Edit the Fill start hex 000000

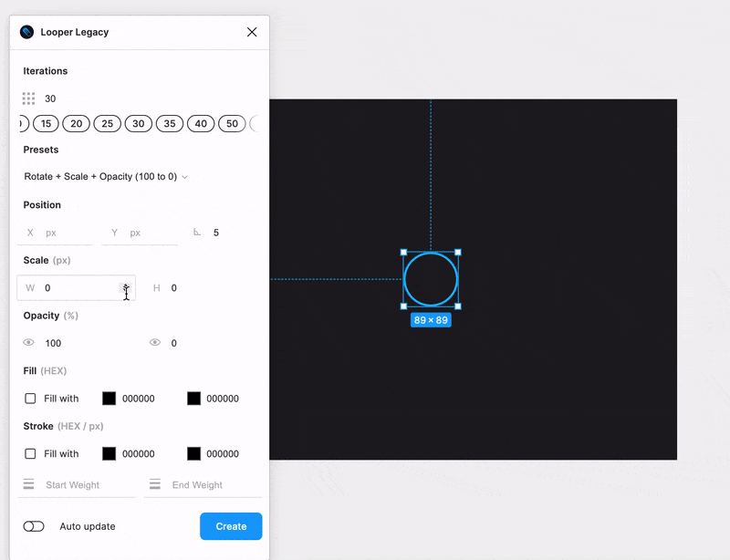tap(139, 399)
